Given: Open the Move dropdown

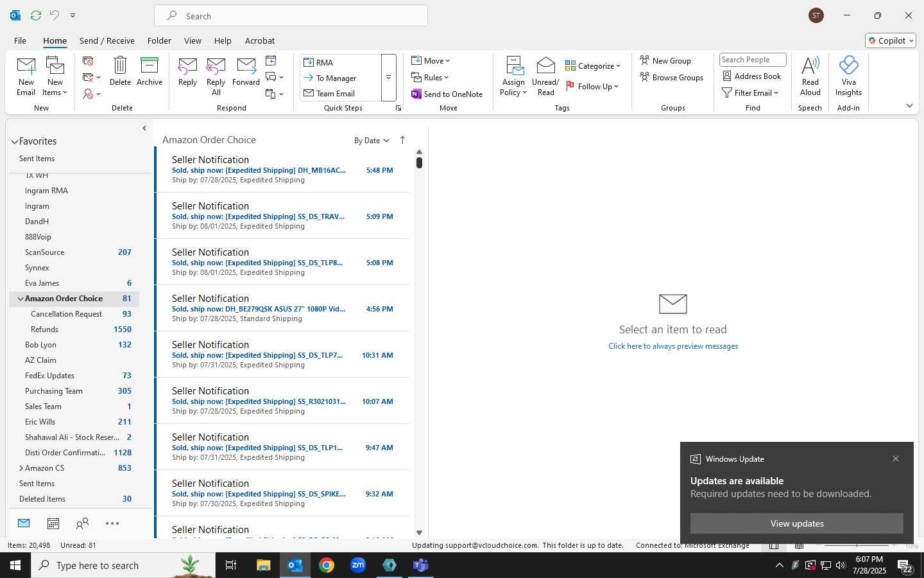Looking at the screenshot, I should tap(431, 60).
